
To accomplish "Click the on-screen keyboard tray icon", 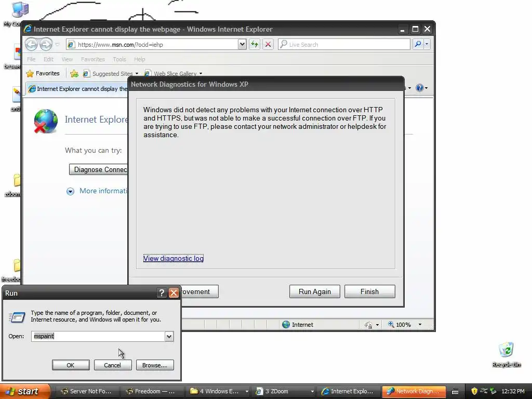I will click(x=455, y=392).
